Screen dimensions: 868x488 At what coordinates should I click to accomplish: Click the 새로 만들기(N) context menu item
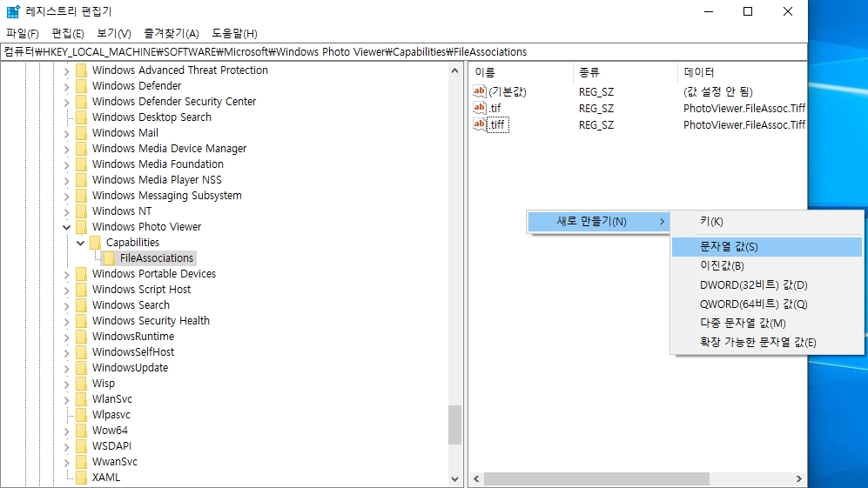click(598, 221)
